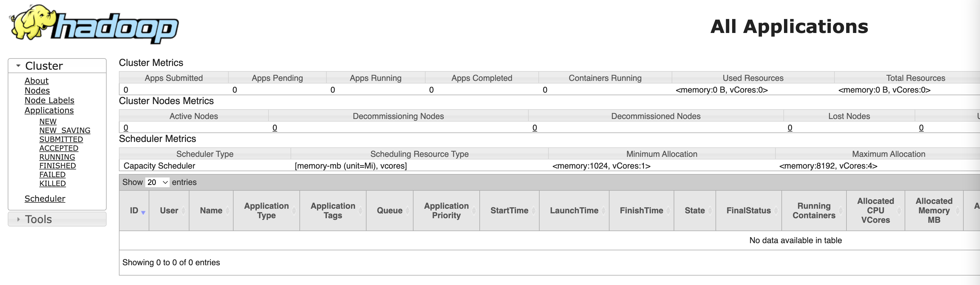Open the Show entries dropdown
Screen dimensions: 980x285
pos(157,182)
